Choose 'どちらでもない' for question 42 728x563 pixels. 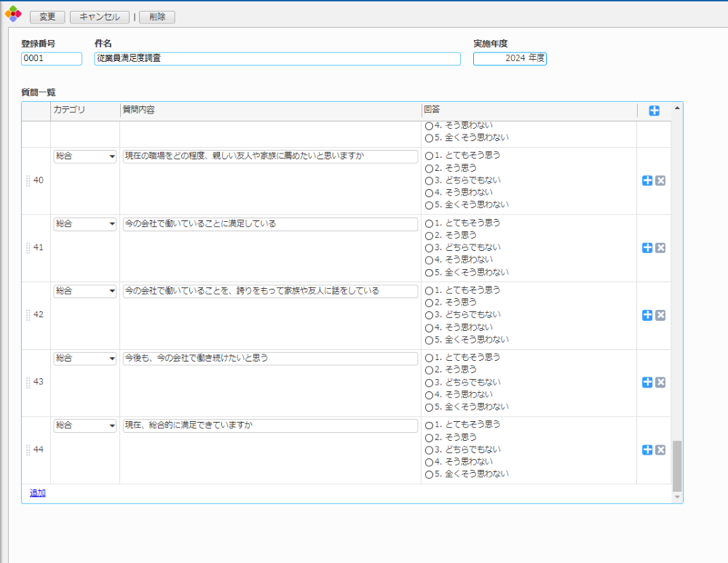pyautogui.click(x=429, y=315)
